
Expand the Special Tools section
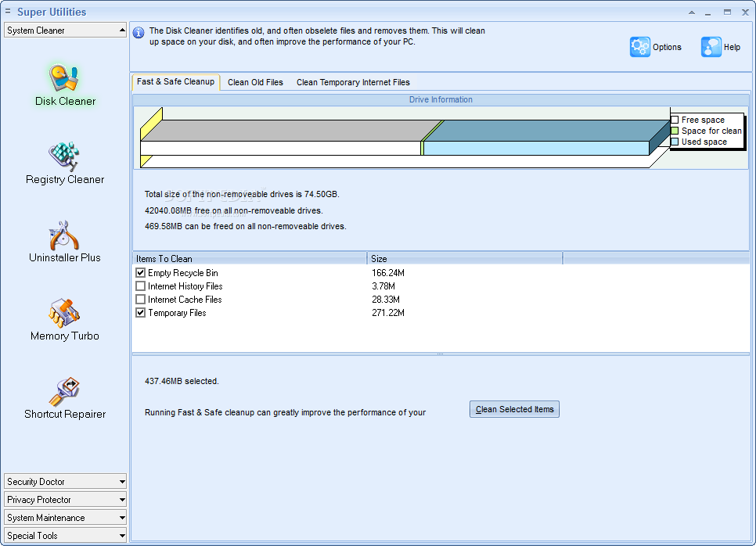pos(65,535)
